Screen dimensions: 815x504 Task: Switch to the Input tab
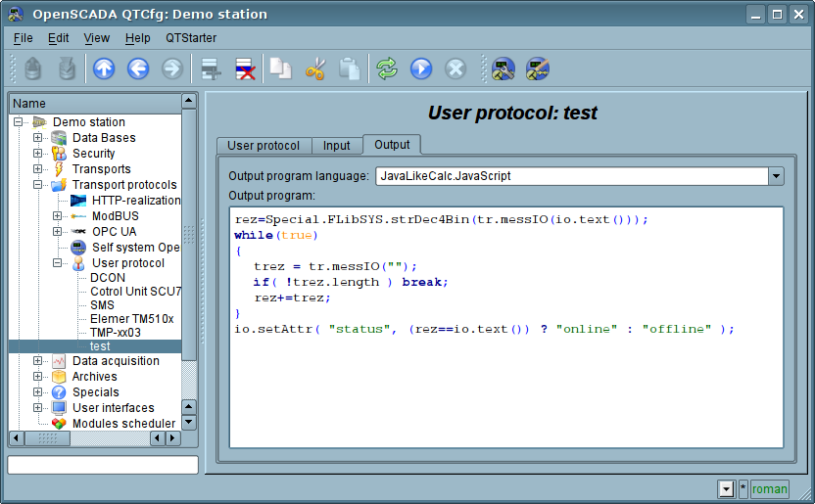336,146
